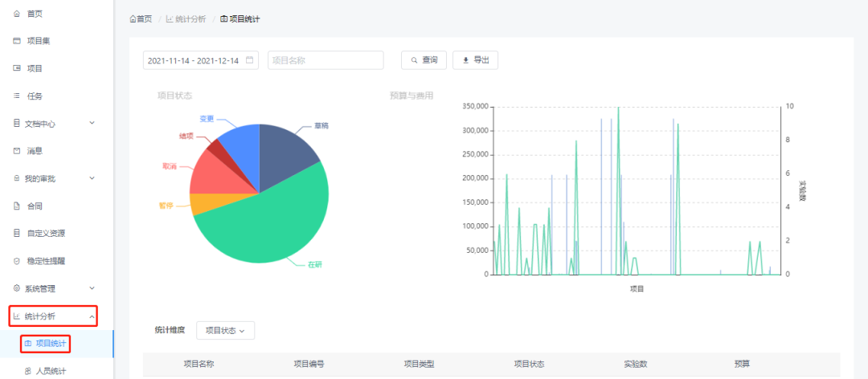This screenshot has width=868, height=379.
Task: Open 自定义资源 in the sidebar
Action: coord(45,233)
